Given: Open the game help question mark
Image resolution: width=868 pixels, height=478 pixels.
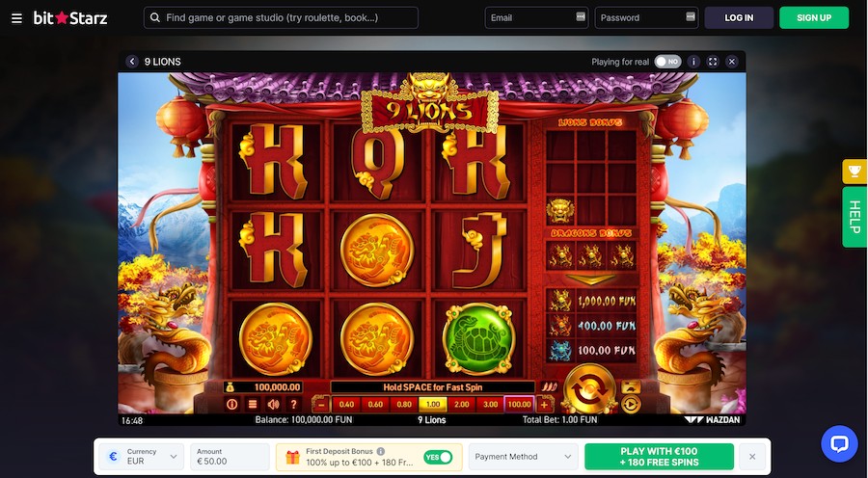Looking at the screenshot, I should (294, 405).
